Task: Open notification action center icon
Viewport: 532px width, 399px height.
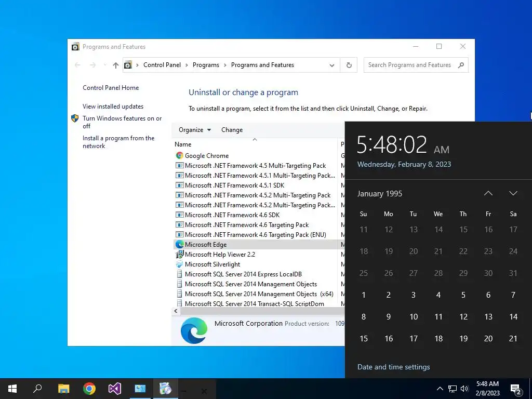Action: (x=516, y=389)
